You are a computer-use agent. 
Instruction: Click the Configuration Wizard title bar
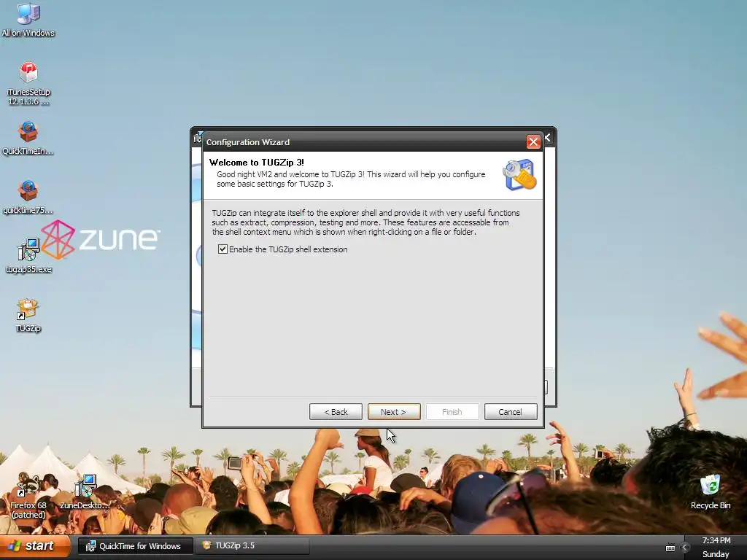point(365,142)
